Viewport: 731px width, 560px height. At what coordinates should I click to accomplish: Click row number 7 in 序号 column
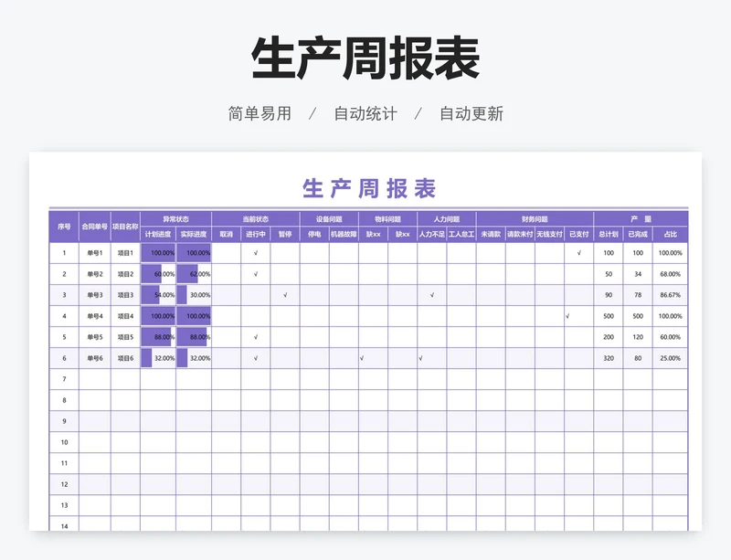click(x=64, y=379)
